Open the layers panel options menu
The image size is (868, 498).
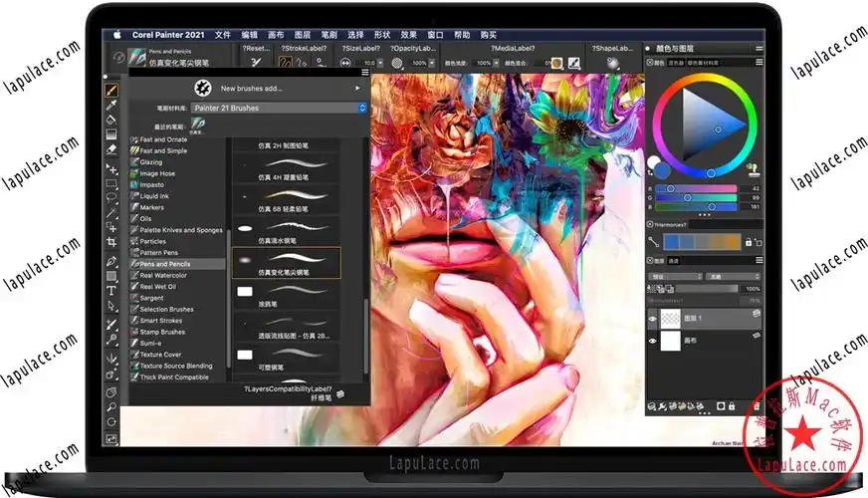tap(759, 260)
